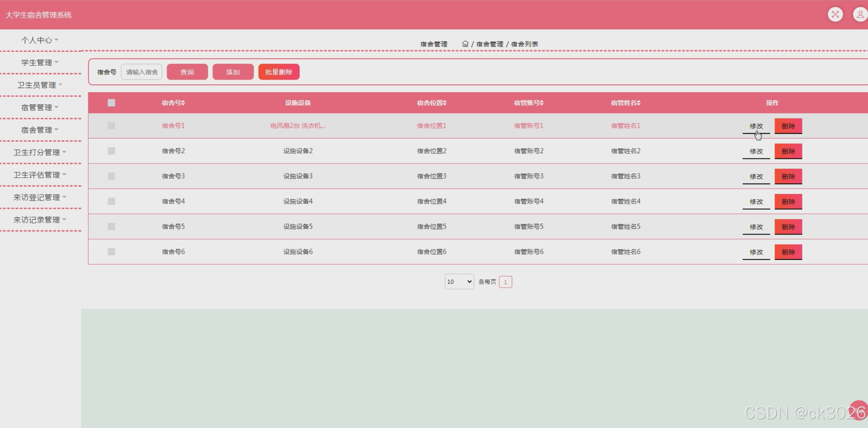Open the 学生管理 menu item
Screen dimensions: 868x428
tap(40, 62)
